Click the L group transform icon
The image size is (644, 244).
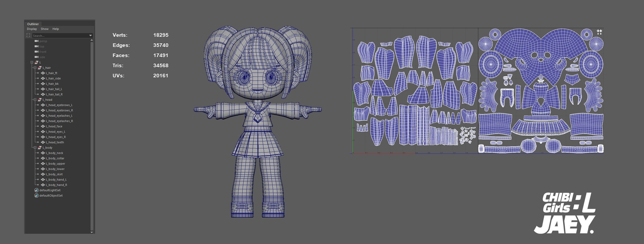pyautogui.click(x=36, y=62)
